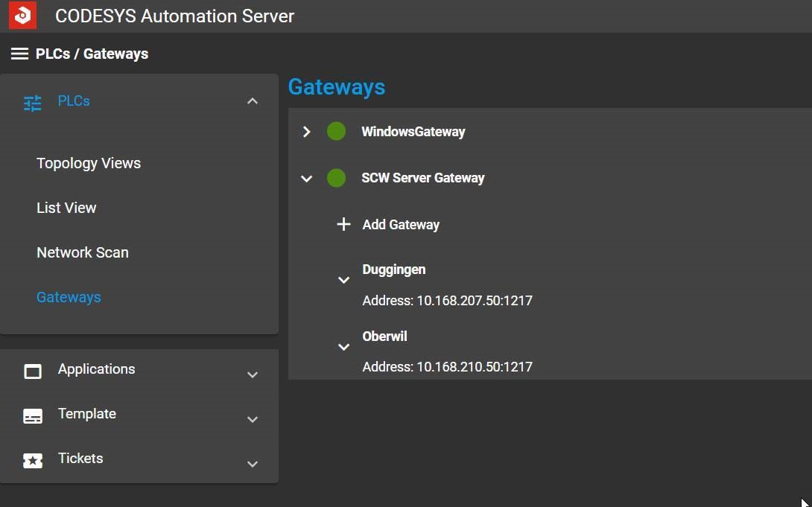Click the PLCs menu label
This screenshot has height=507, width=812.
[x=74, y=101]
